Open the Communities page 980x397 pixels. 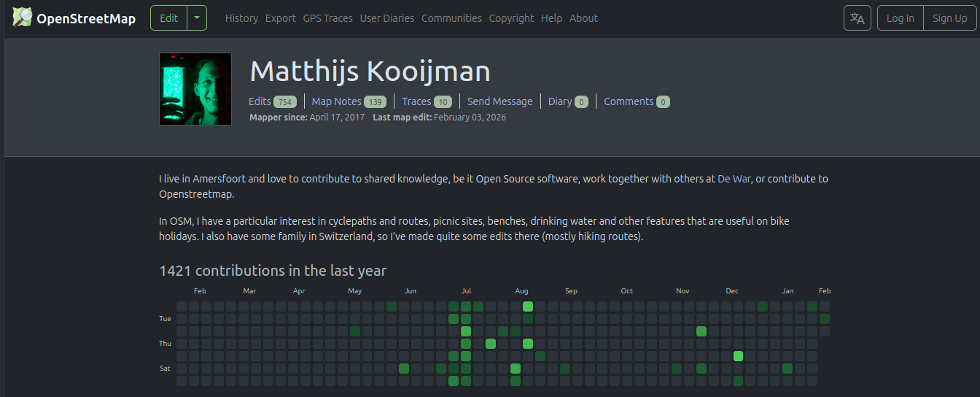(451, 18)
